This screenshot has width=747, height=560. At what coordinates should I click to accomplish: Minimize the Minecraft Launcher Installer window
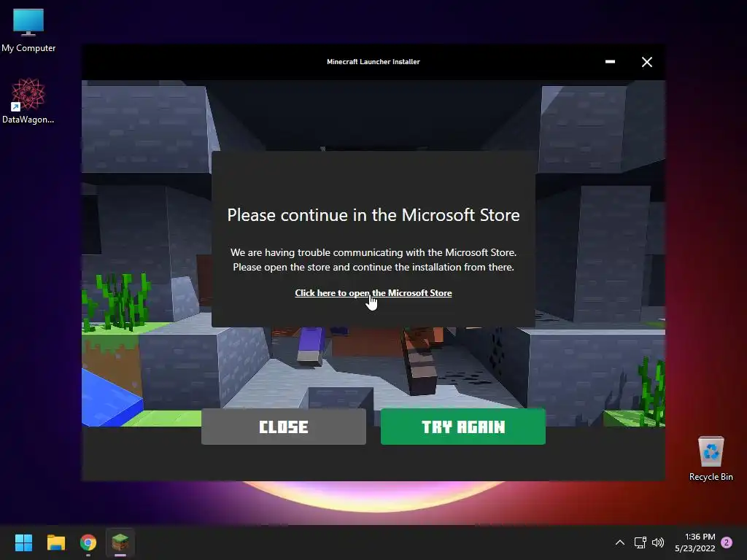click(x=610, y=62)
